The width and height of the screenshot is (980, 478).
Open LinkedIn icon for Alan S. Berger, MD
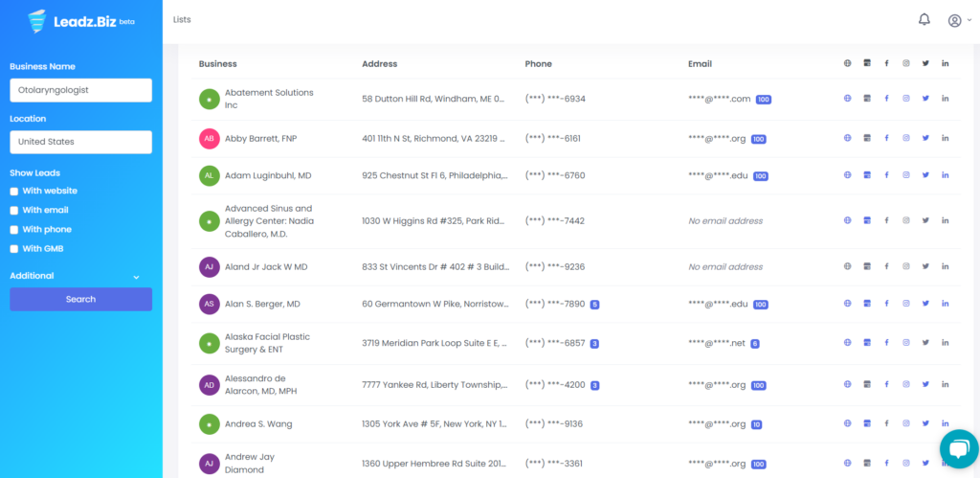coord(945,304)
